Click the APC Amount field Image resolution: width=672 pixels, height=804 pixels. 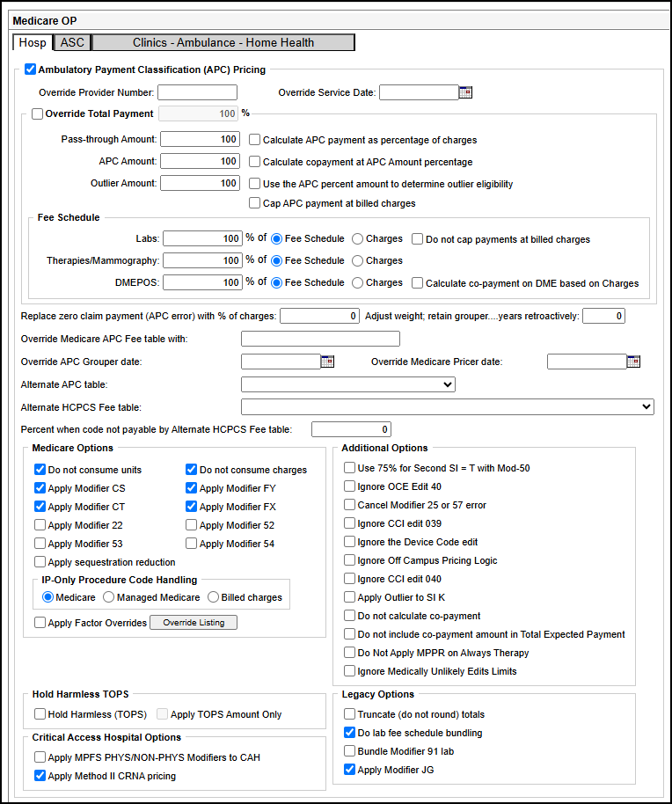coord(200,161)
